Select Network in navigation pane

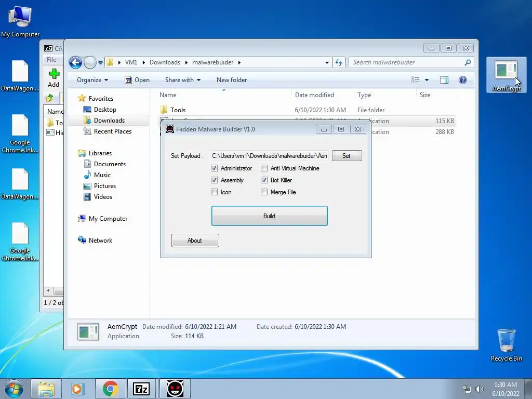(x=100, y=241)
